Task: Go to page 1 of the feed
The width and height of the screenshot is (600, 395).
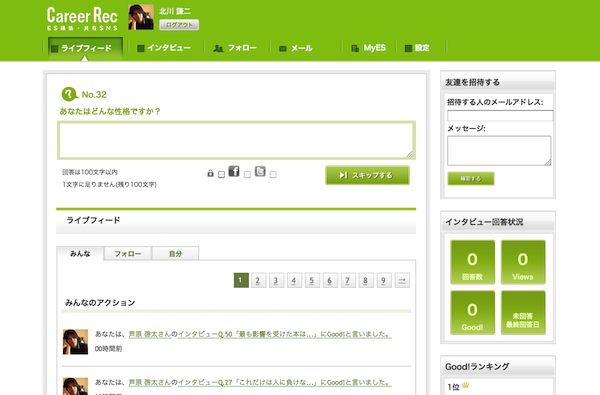Action: click(241, 280)
